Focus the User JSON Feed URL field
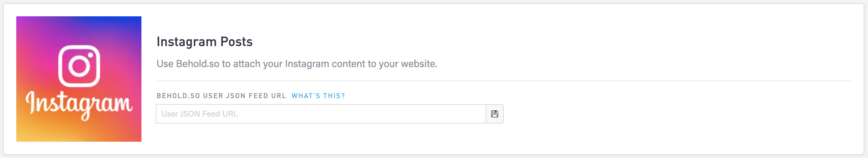The height and width of the screenshot is (158, 868). click(321, 114)
